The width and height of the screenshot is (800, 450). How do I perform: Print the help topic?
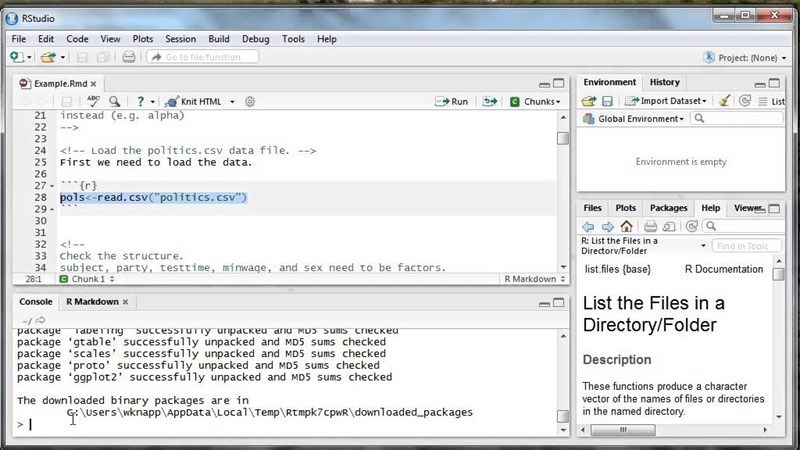(x=650, y=226)
